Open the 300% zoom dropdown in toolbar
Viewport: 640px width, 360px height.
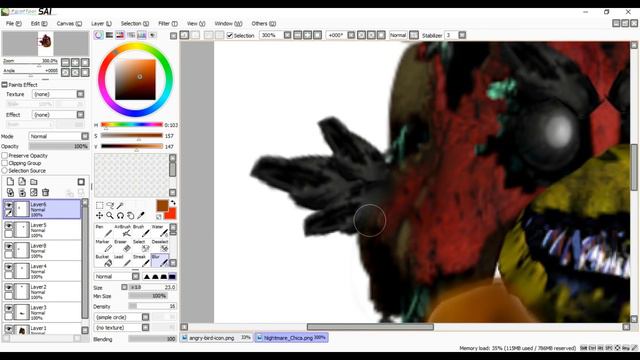point(287,36)
